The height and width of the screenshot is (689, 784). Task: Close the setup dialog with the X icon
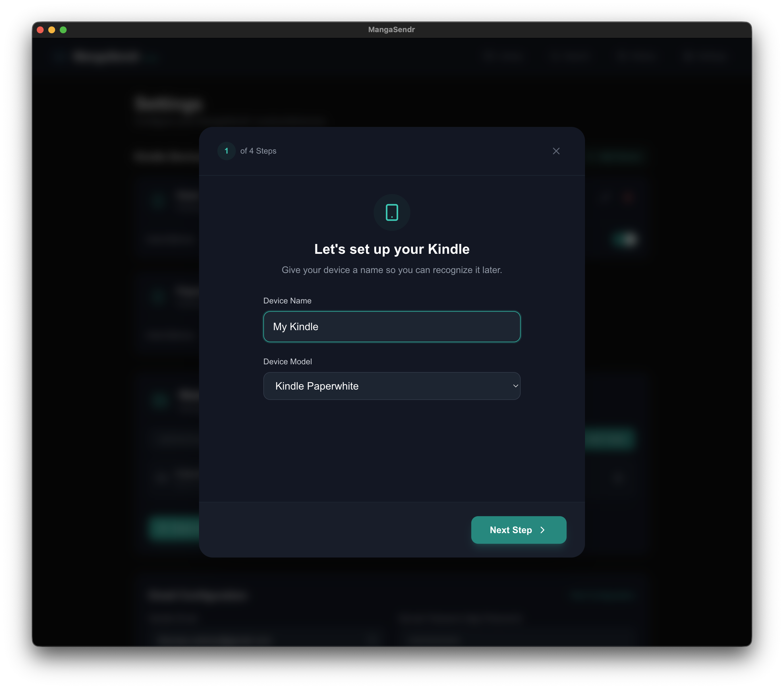coord(556,151)
